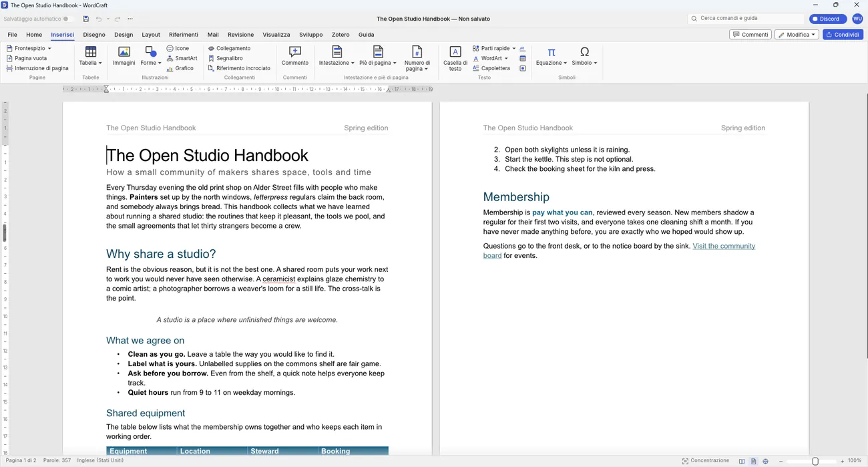The image size is (868, 467).
Task: Add a bookmark with Segnalibro
Action: point(225,58)
